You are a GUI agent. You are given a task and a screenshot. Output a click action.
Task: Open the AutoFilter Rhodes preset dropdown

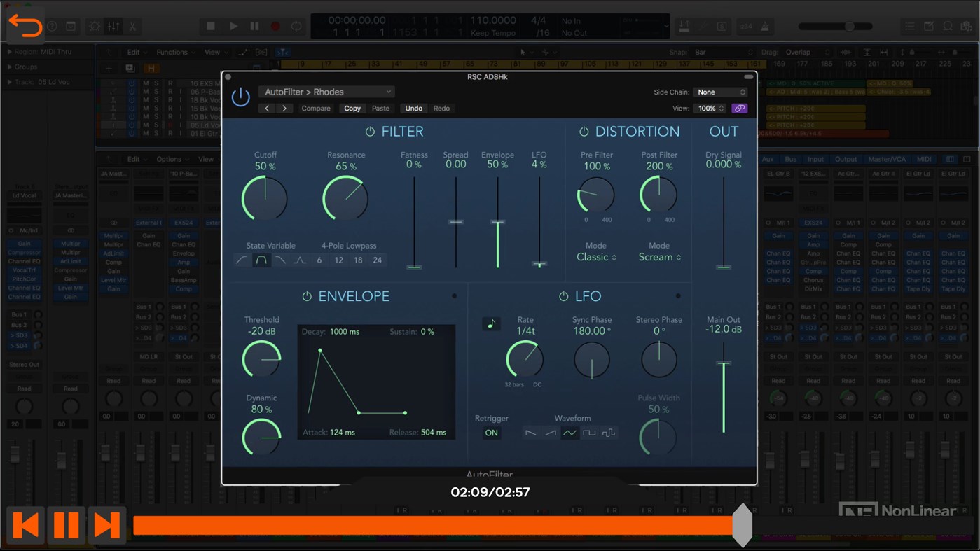(x=326, y=92)
